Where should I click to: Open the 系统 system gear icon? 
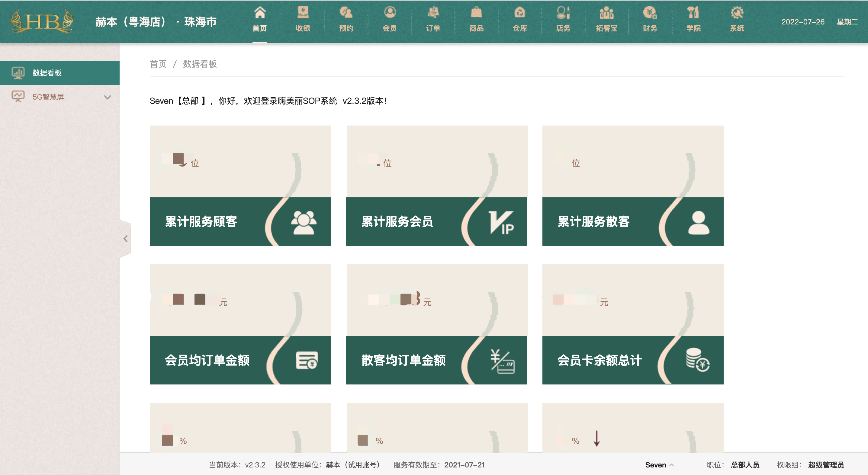[737, 12]
